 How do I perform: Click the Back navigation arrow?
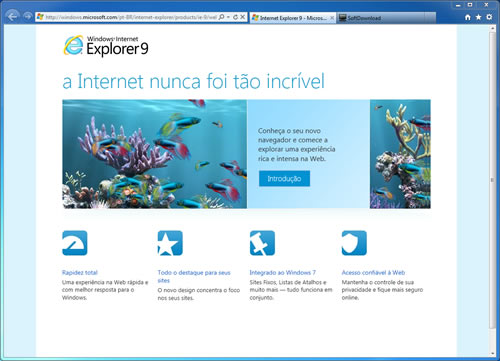click(12, 16)
